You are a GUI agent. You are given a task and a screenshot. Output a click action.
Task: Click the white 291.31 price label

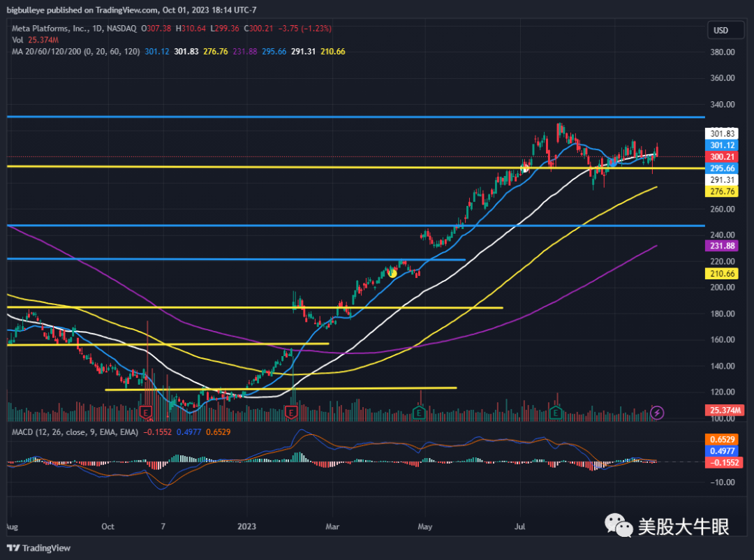pos(722,180)
